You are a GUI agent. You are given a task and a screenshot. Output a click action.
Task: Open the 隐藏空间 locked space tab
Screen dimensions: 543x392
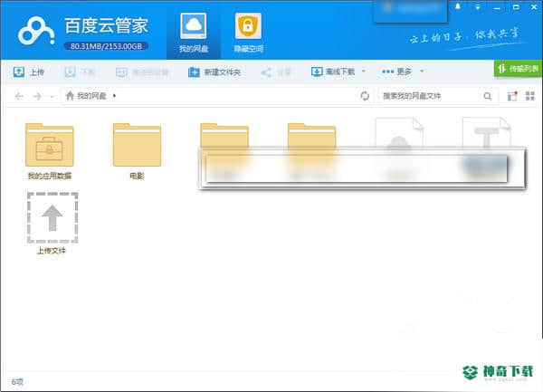(x=248, y=33)
